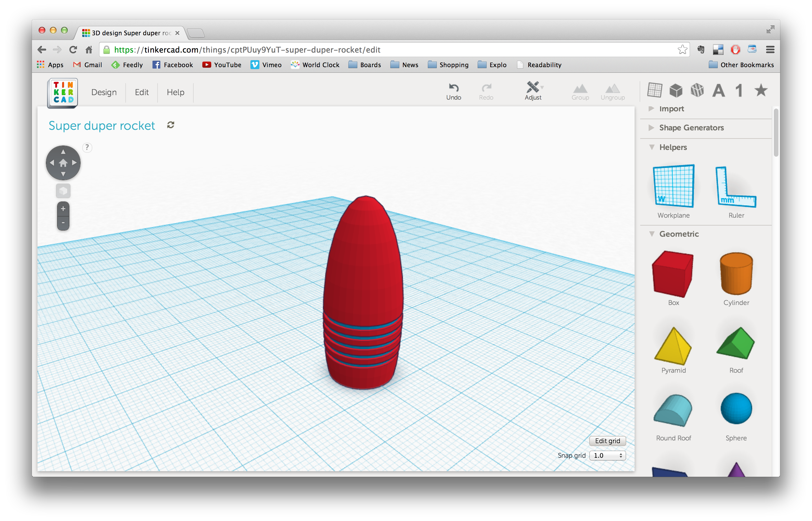Image resolution: width=812 pixels, height=521 pixels.
Task: Open the YouTube bookmark
Action: 222,65
